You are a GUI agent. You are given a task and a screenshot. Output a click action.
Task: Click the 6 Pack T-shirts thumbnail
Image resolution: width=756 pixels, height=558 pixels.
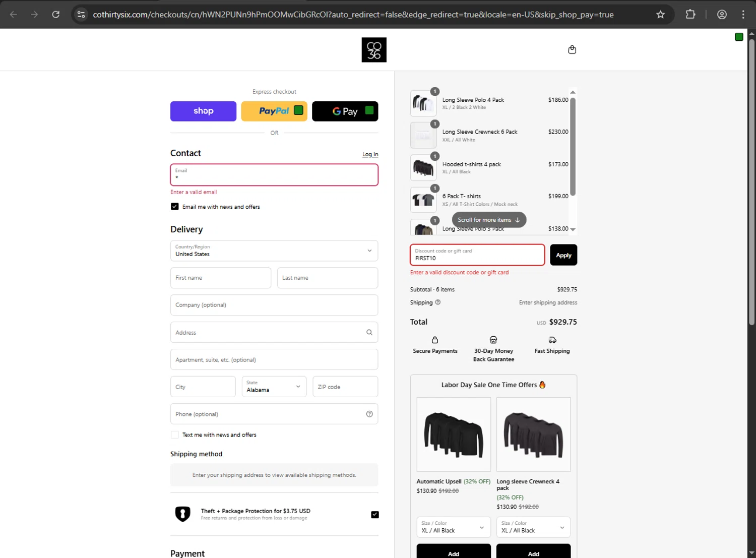(x=423, y=200)
